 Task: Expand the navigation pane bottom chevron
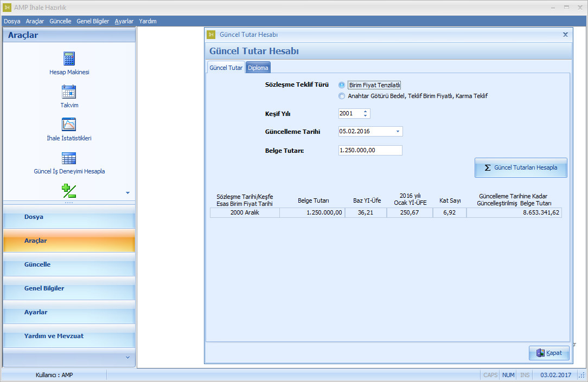pyautogui.click(x=127, y=358)
